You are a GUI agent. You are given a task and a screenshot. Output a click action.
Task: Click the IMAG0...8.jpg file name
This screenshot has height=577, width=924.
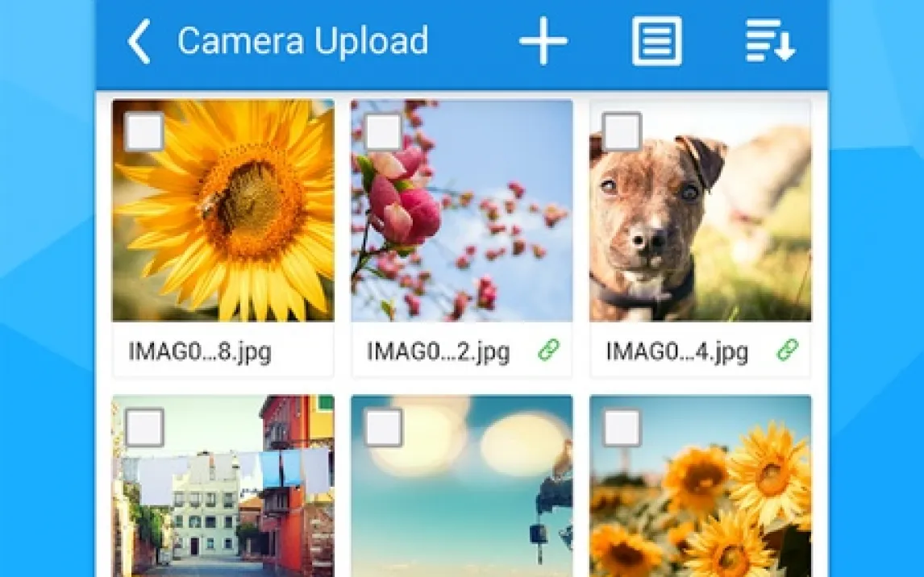click(x=199, y=351)
